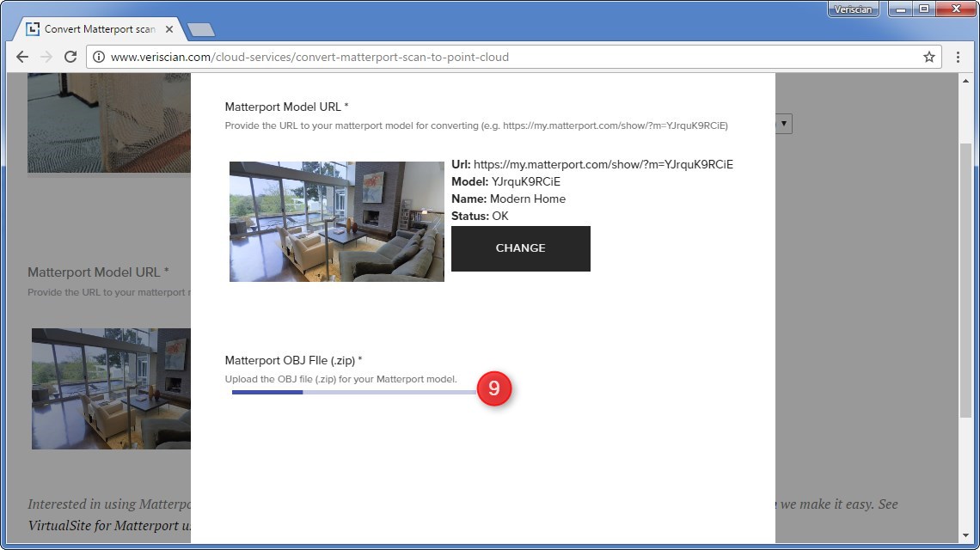
Task: Maximize the browser window
Action: [924, 9]
